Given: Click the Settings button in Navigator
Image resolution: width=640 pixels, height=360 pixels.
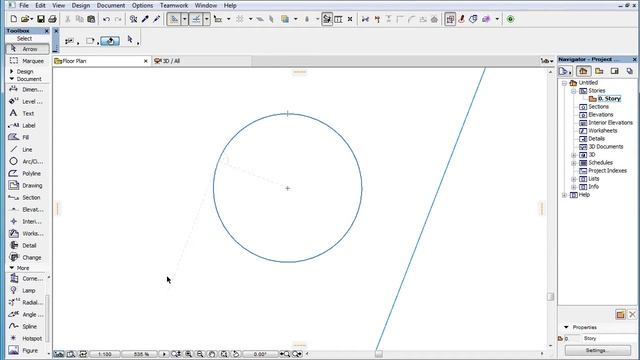Looking at the screenshot, I should coord(598,350).
